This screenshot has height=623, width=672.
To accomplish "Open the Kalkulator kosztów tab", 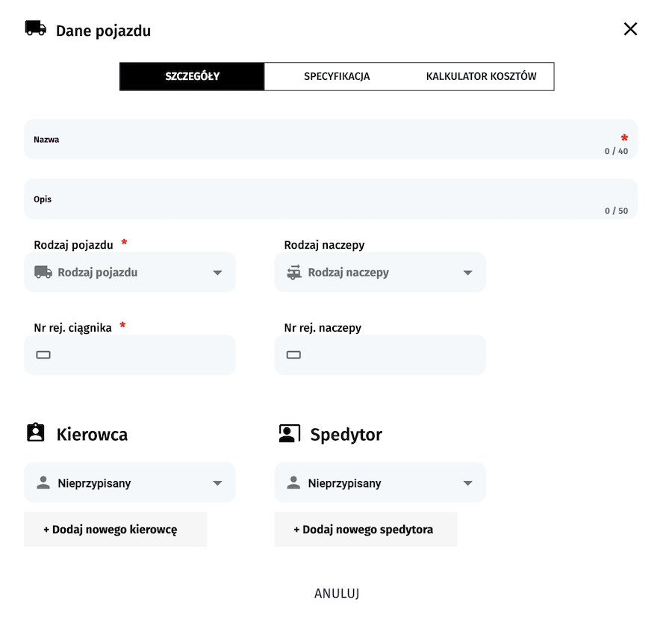I will [481, 76].
